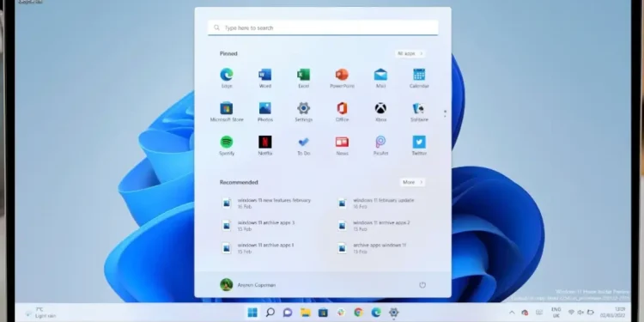Open the Calendar app
644x322 pixels.
(x=419, y=77)
